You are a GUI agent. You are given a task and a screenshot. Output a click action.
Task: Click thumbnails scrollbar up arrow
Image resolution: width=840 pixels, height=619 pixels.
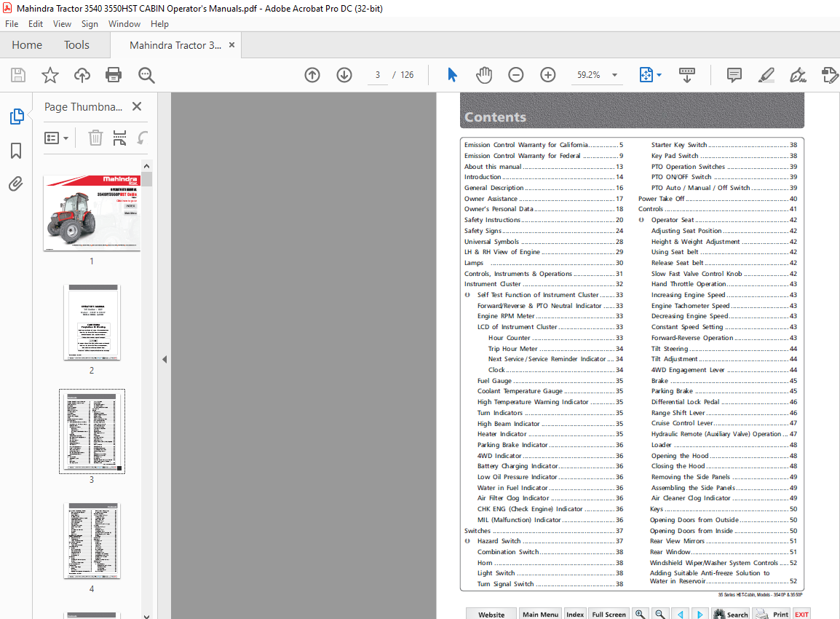point(147,166)
